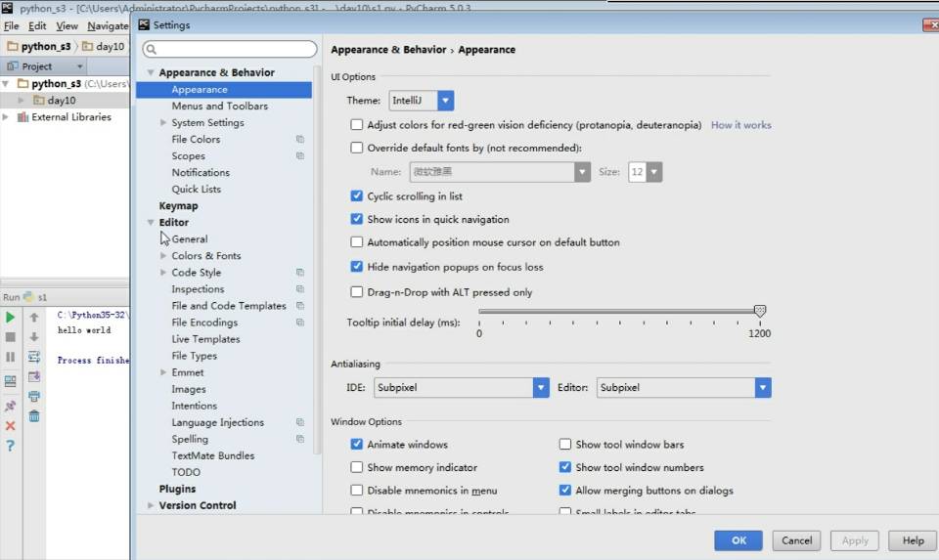Toggle Hide navigation popups on focus loss
Screen dimensions: 939x560
click(356, 266)
